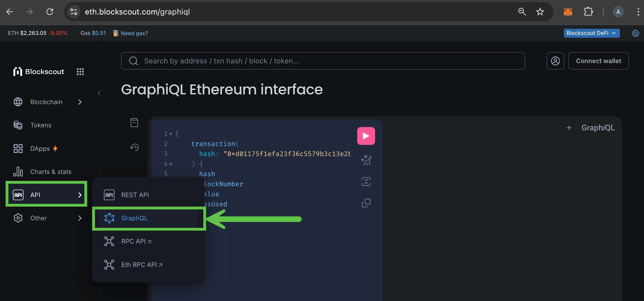The width and height of the screenshot is (644, 301).
Task: Expand the Blockchain menu chevron
Action: click(x=80, y=102)
